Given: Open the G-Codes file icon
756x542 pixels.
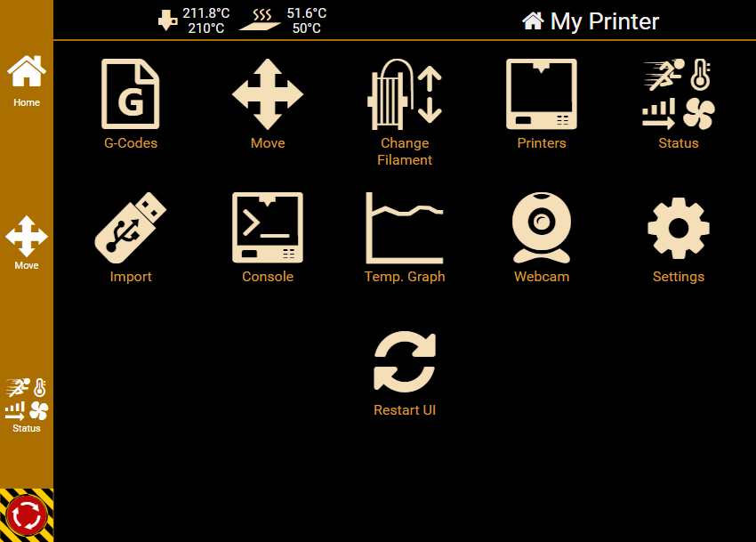Looking at the screenshot, I should click(x=130, y=94).
